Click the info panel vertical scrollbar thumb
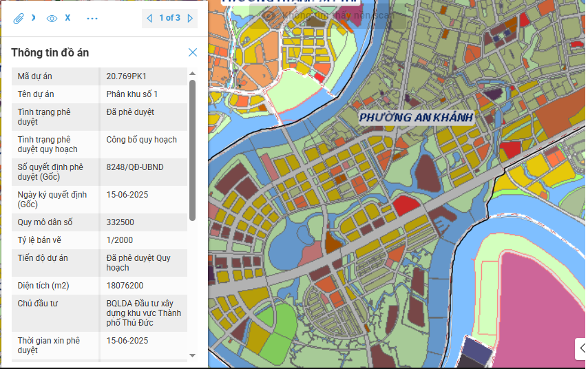This screenshot has width=588, height=369. click(x=192, y=149)
